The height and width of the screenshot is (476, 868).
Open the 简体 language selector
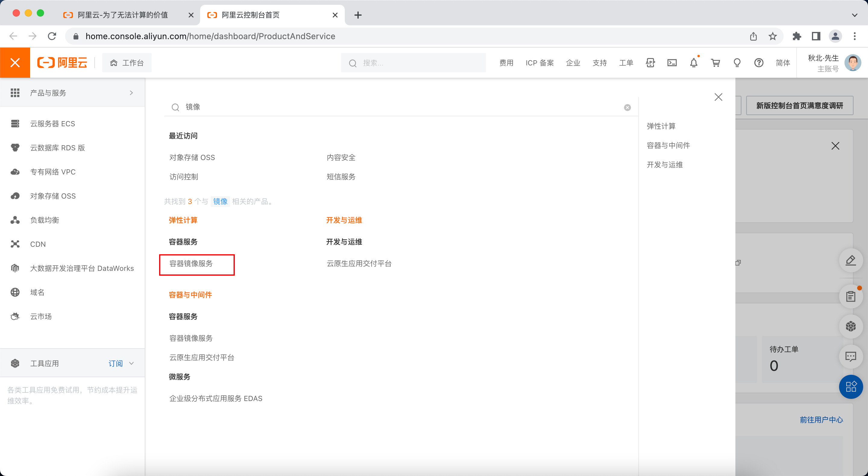coord(783,63)
